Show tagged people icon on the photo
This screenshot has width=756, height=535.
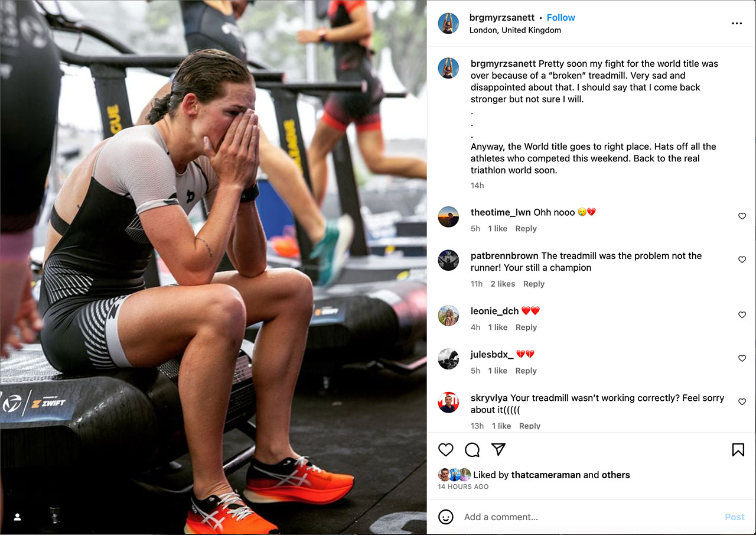(17, 517)
